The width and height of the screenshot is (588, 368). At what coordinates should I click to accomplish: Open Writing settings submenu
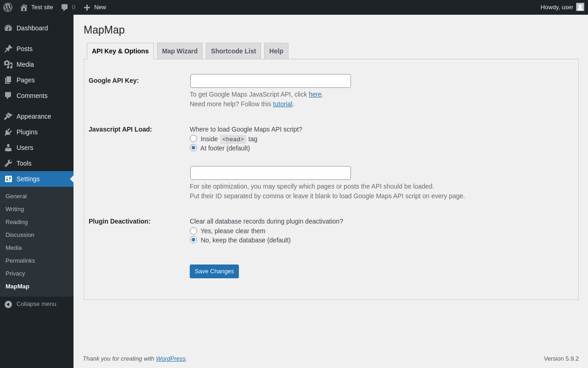point(15,209)
